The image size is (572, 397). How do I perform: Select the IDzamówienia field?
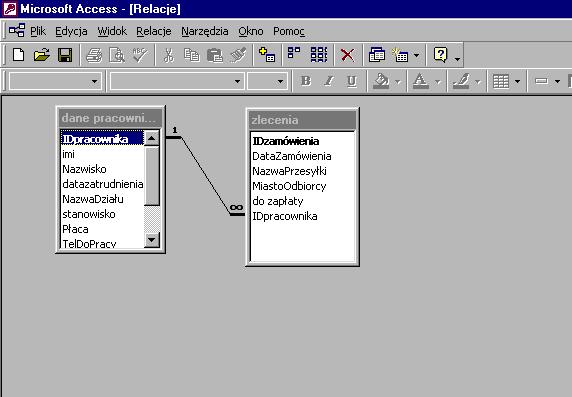(302, 141)
